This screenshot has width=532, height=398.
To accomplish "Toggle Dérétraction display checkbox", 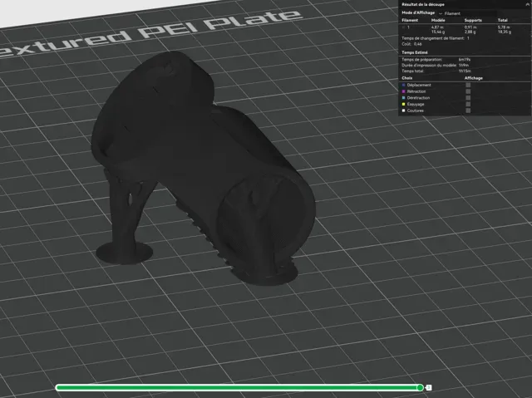I will point(468,98).
